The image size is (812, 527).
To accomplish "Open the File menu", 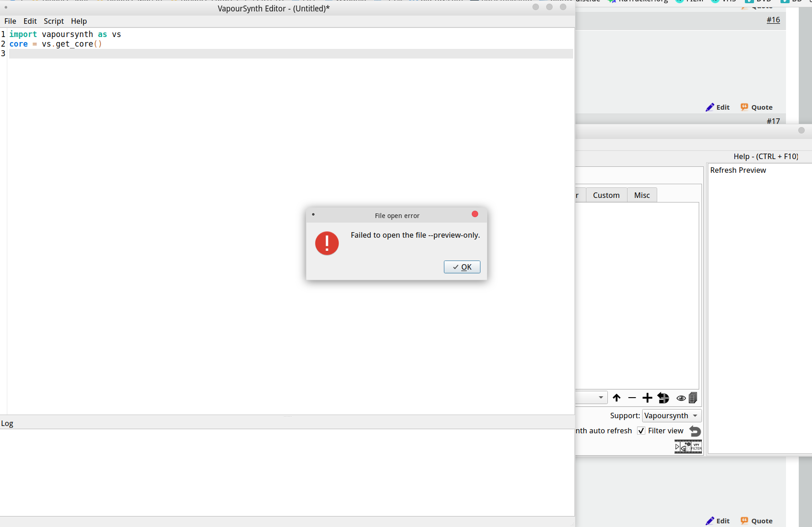I will [10, 21].
